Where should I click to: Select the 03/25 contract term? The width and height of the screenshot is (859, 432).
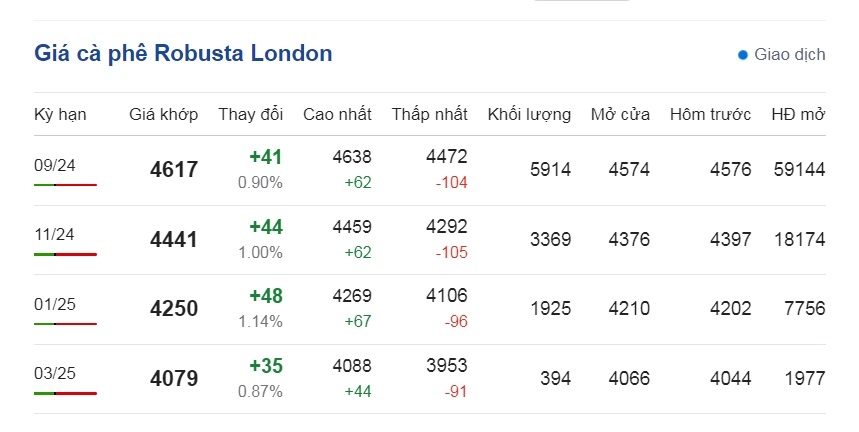55,373
